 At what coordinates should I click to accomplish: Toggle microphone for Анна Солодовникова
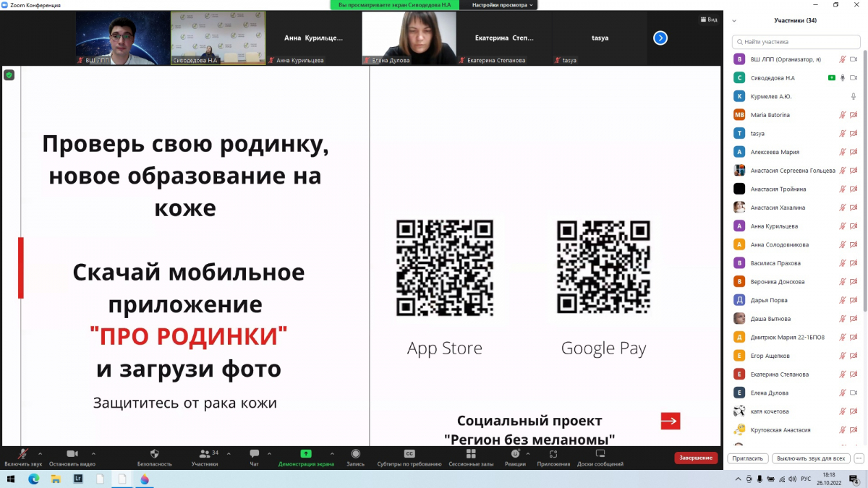[x=842, y=244]
